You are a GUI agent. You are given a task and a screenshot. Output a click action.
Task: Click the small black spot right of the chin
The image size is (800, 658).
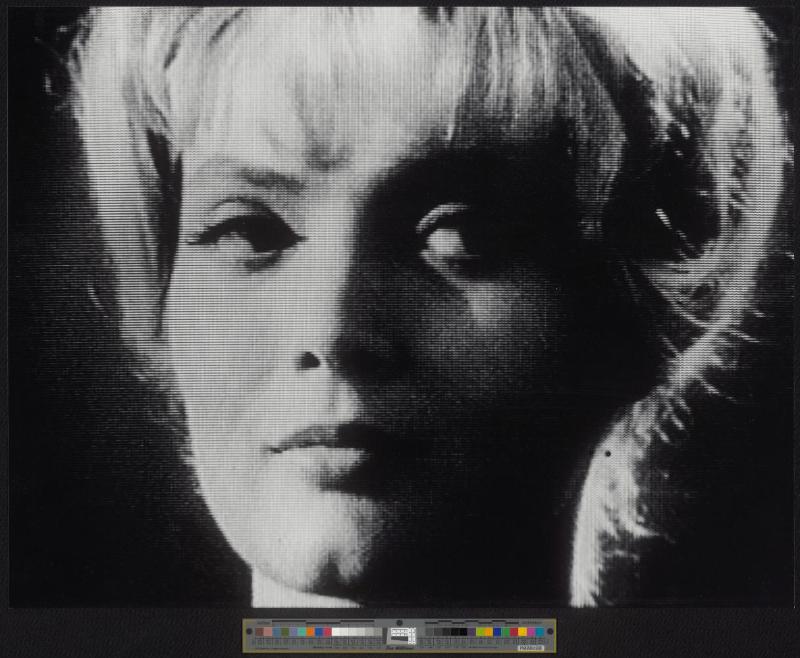point(607,453)
